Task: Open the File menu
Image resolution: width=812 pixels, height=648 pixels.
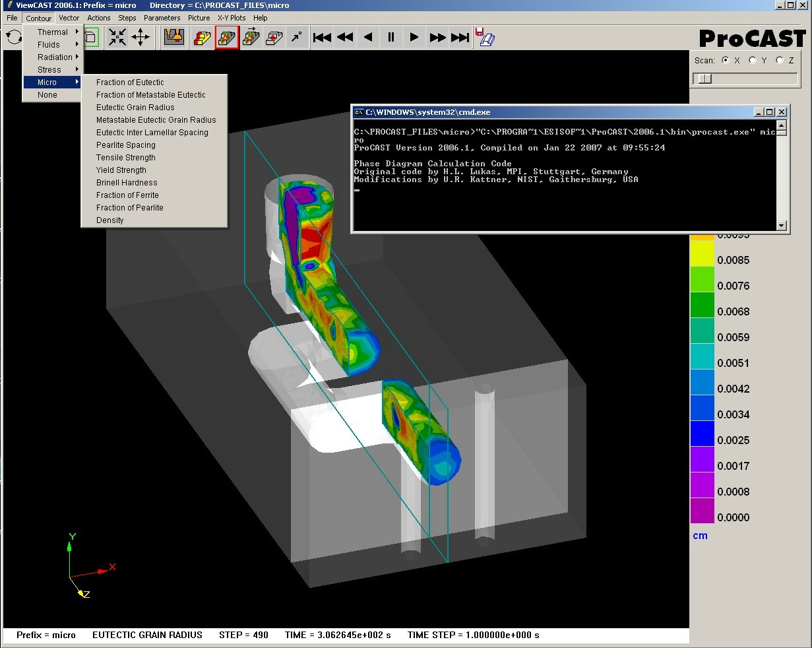Action: point(12,18)
